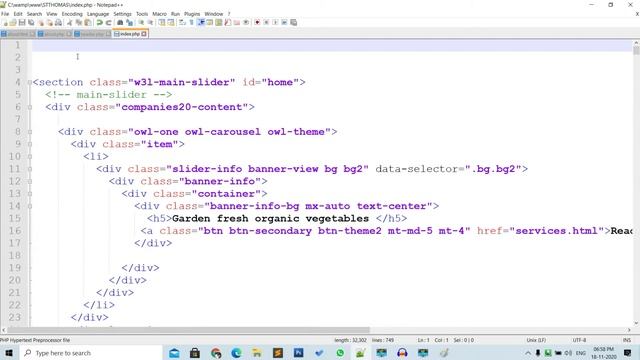Open Windows Start menu
Image resolution: width=640 pixels, height=360 pixels.
9,353
